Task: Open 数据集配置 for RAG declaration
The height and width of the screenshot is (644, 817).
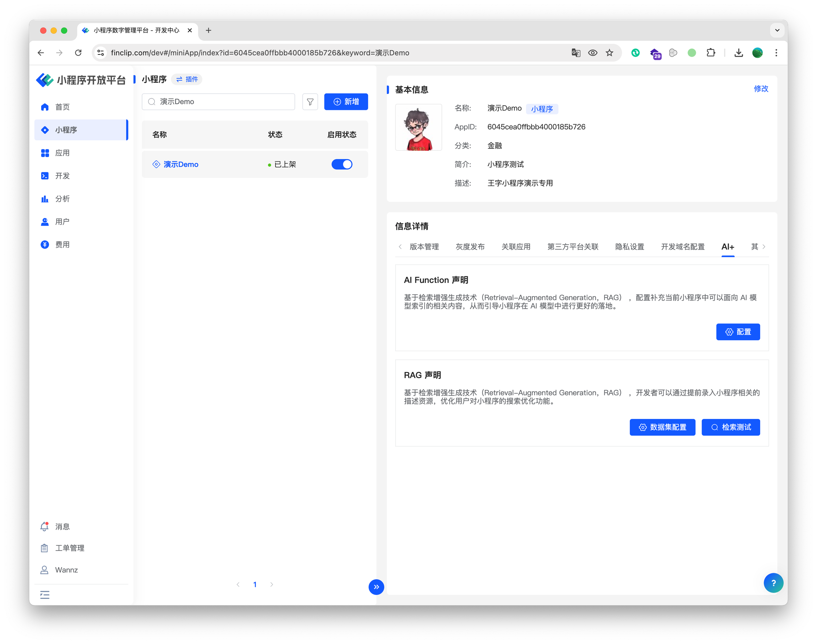Action: (x=662, y=427)
